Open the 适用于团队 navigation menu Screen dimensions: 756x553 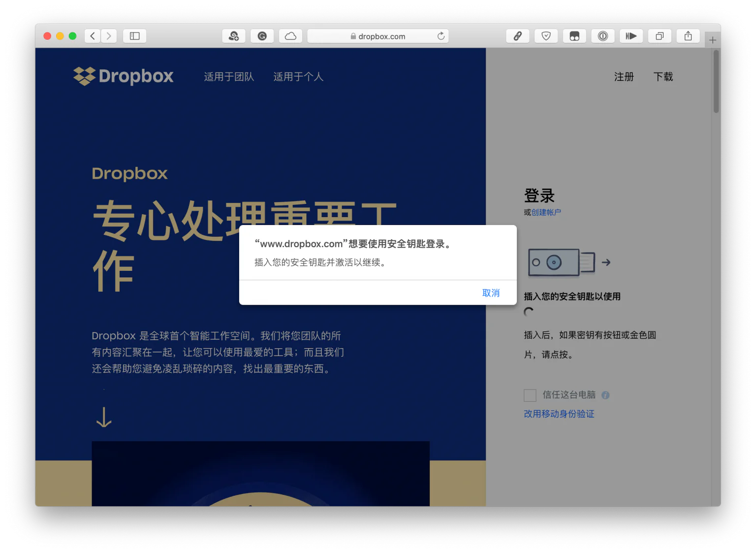[228, 77]
